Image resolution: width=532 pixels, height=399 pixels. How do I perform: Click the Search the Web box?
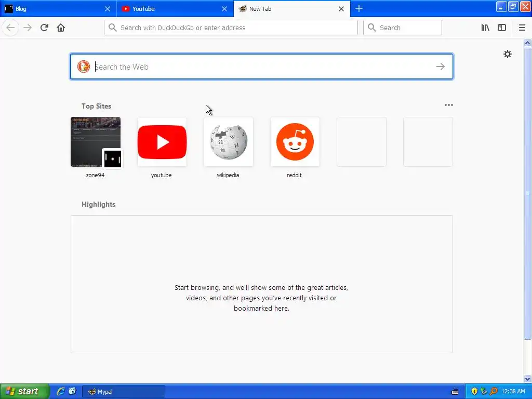tap(262, 66)
